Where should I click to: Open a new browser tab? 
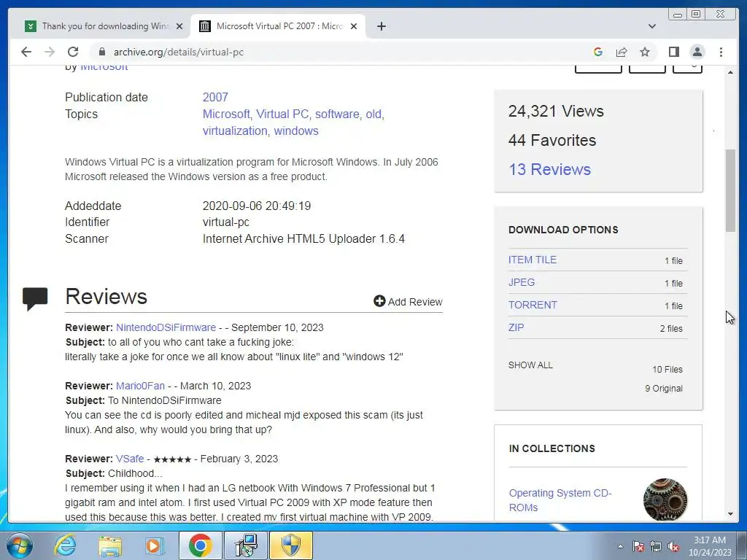(x=381, y=26)
